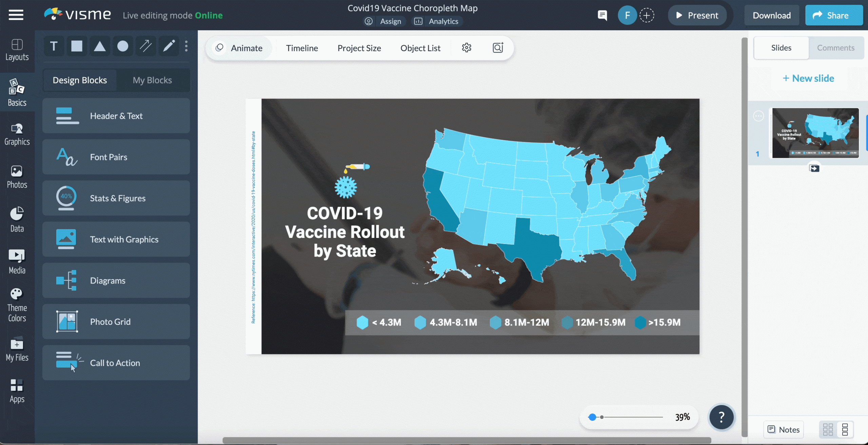The width and height of the screenshot is (868, 445).
Task: Add a new slide
Action: (808, 78)
